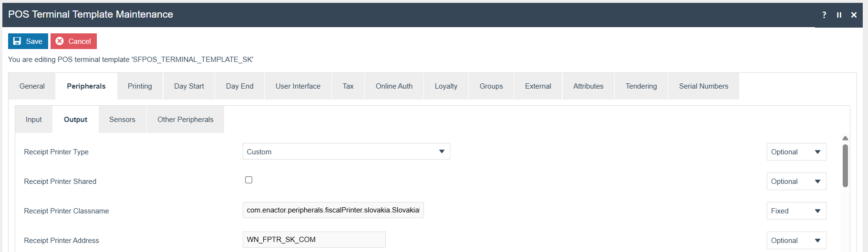Select the Sensors sub-tab
Screen dimensions: 868x252
point(122,120)
